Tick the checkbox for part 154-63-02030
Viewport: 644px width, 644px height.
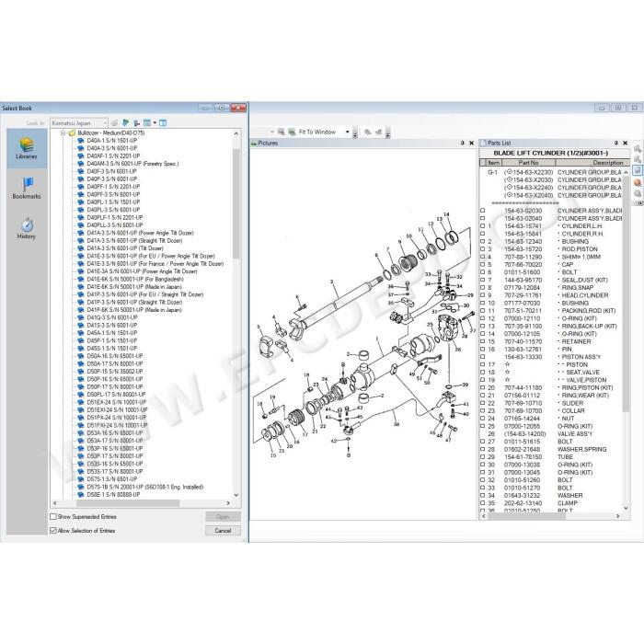483,211
